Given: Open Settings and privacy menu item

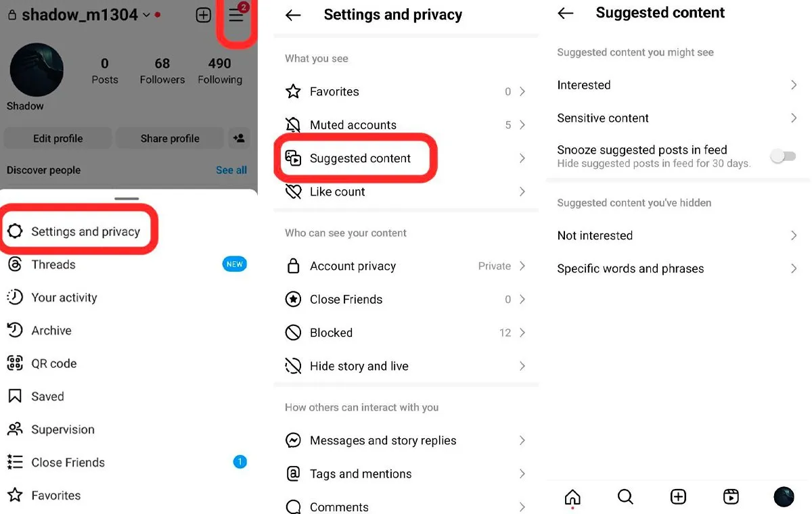Looking at the screenshot, I should pos(78,232).
